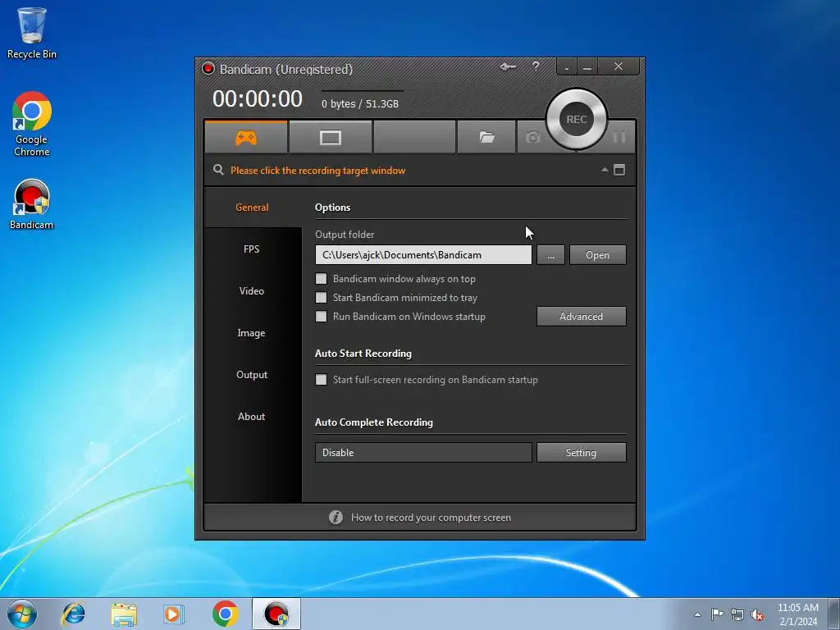Select the blank third recording mode tab
The height and width of the screenshot is (630, 840).
tap(414, 137)
